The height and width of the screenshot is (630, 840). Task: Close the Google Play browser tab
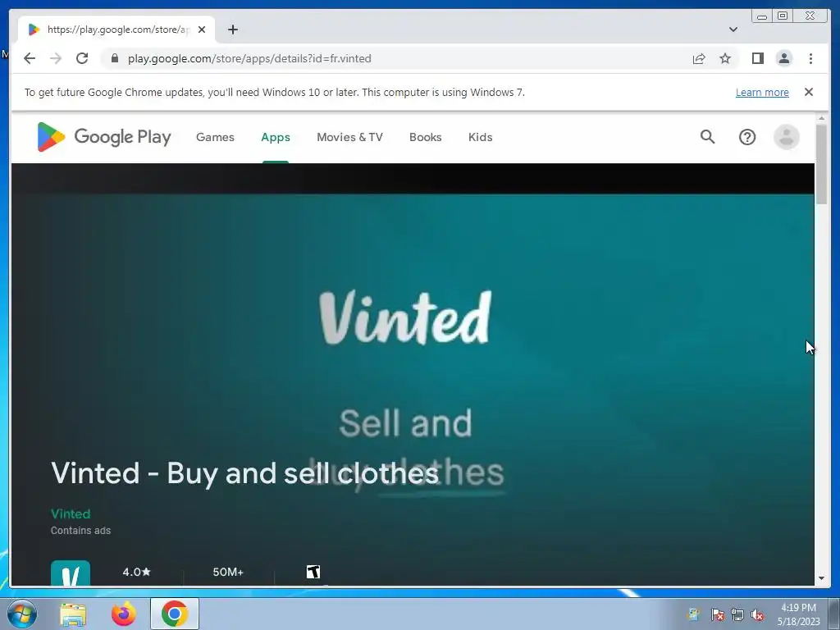click(x=202, y=30)
